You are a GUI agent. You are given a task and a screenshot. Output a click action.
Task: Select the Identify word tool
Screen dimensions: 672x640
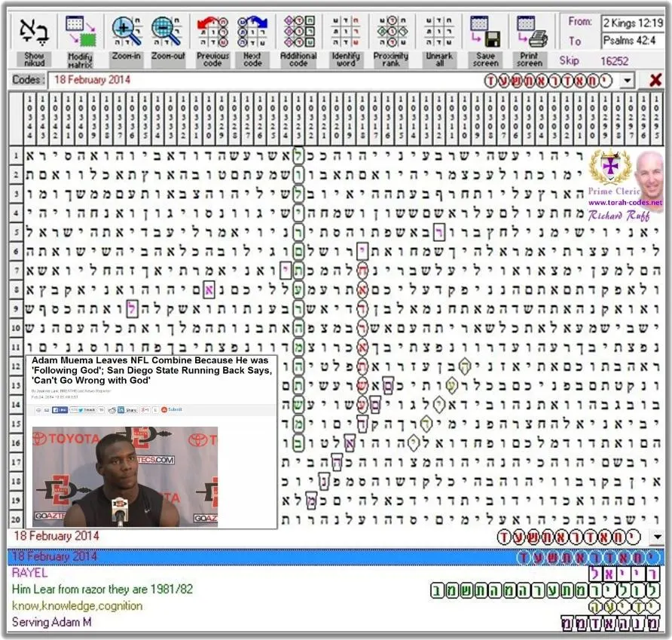tap(346, 32)
